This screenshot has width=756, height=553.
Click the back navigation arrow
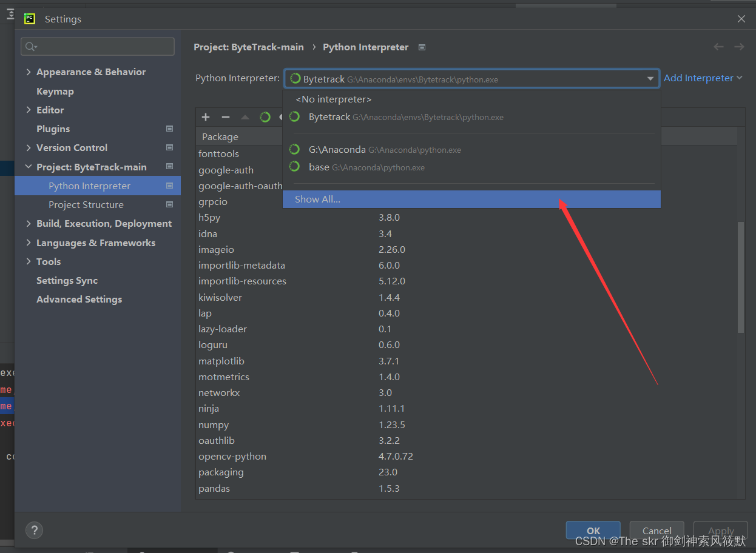(x=718, y=47)
